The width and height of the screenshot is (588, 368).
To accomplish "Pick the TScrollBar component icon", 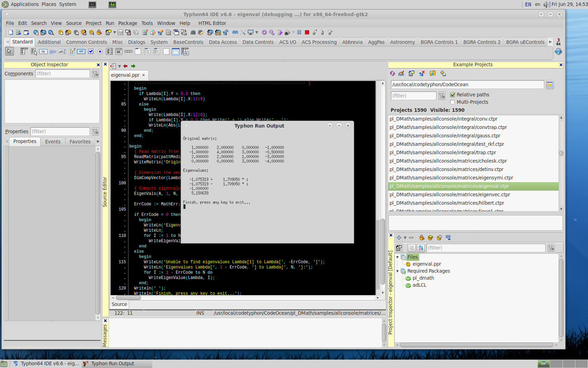I will tap(128, 52).
